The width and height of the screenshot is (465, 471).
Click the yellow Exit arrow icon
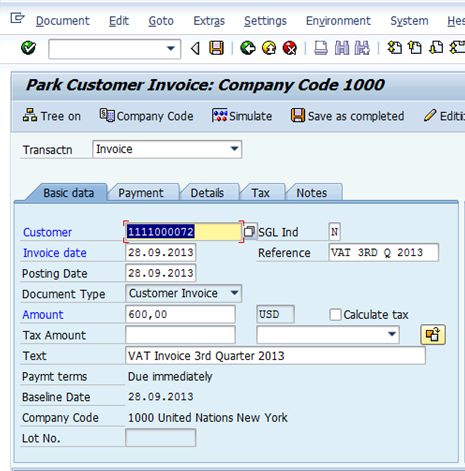(x=269, y=48)
